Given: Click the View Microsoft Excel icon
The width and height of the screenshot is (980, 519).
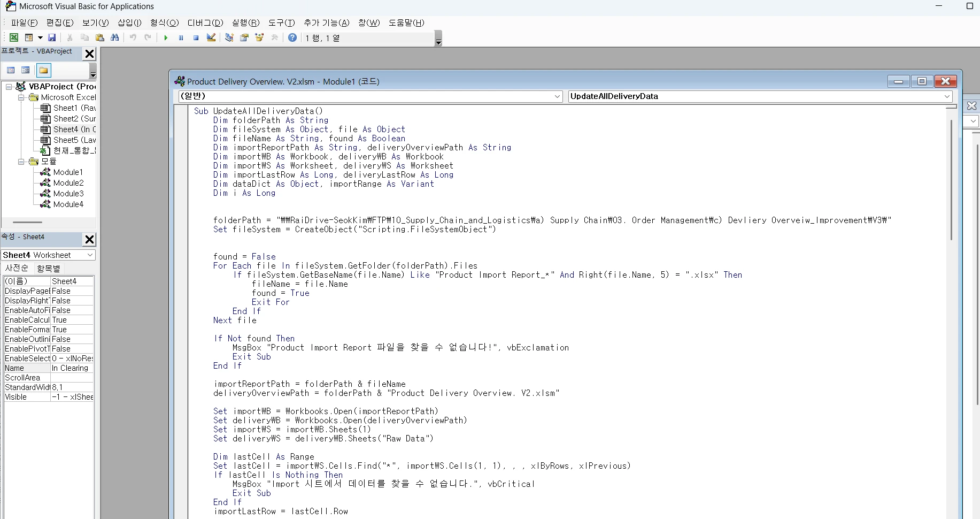Looking at the screenshot, I should (14, 37).
